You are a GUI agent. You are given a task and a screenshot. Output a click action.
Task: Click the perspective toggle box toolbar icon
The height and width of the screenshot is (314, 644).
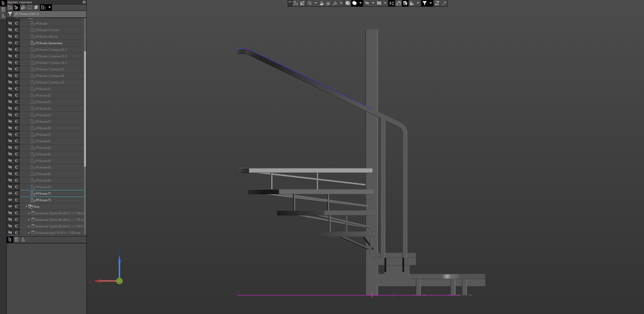pyautogui.click(x=398, y=3)
